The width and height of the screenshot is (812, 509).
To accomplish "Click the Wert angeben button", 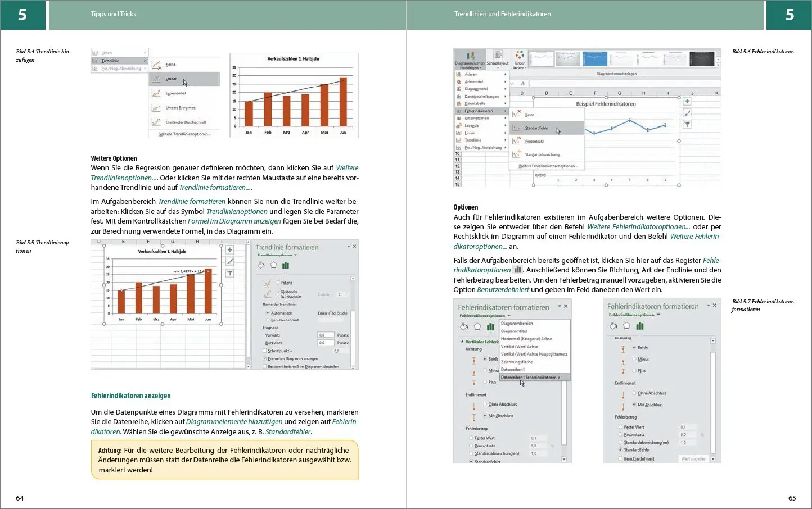I will [693, 459].
